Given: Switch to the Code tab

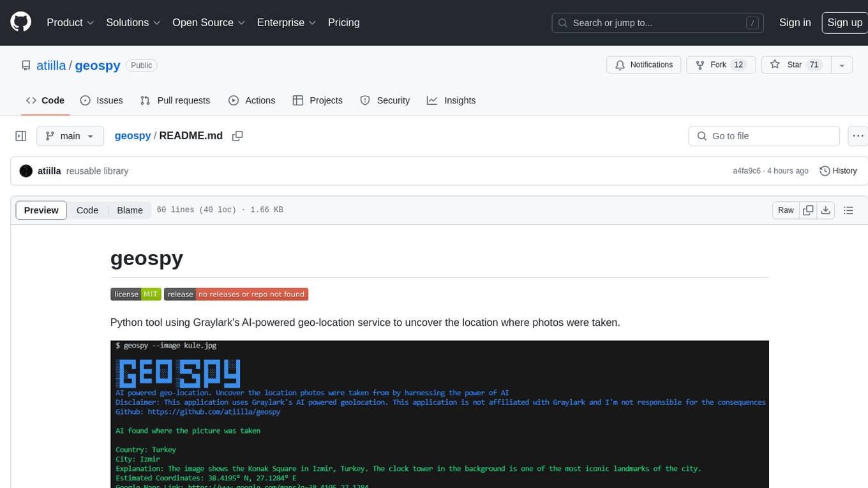Looking at the screenshot, I should tap(45, 100).
